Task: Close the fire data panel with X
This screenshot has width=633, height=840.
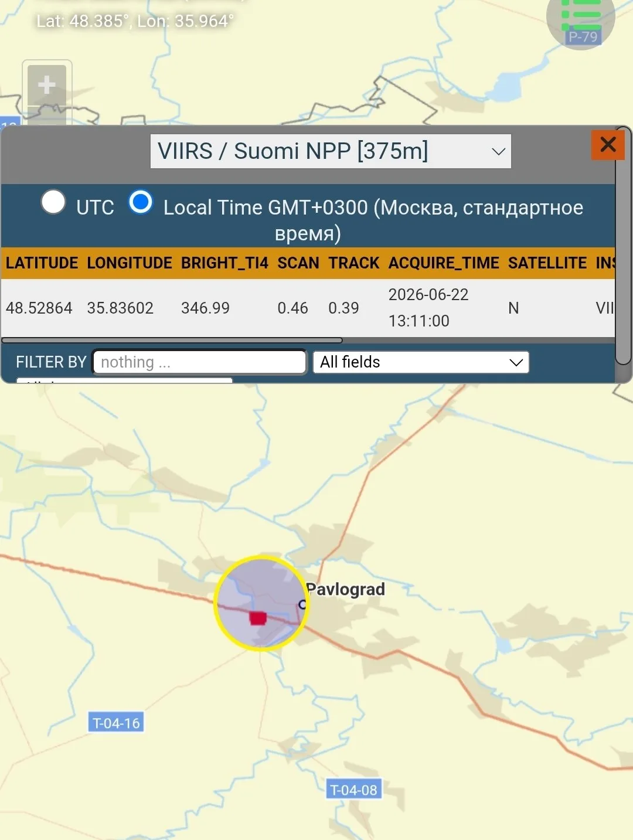Action: (608, 144)
